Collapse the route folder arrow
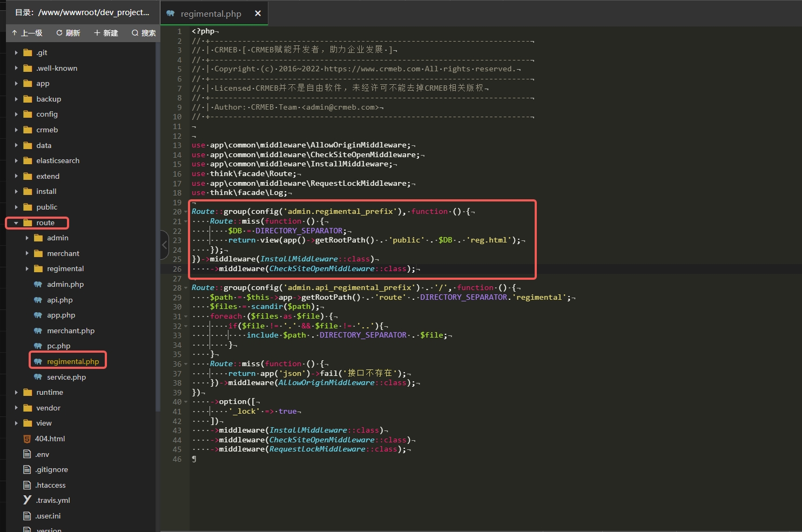Image resolution: width=802 pixels, height=532 pixels. tap(16, 223)
